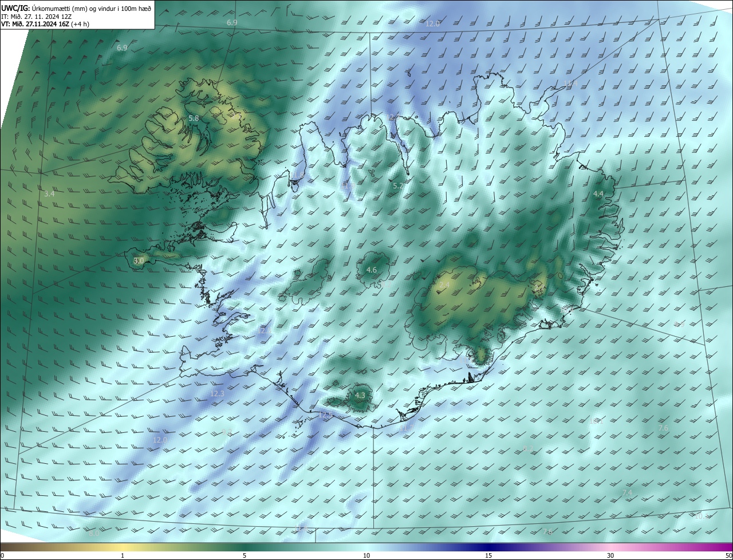Click the 3.0 value on Snæfellsnes peninsula
This screenshot has width=733, height=560.
click(x=139, y=261)
